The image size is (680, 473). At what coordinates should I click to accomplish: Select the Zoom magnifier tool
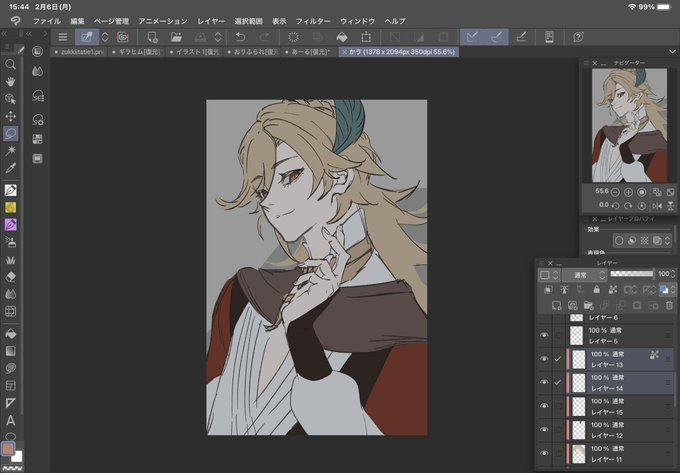(10, 65)
